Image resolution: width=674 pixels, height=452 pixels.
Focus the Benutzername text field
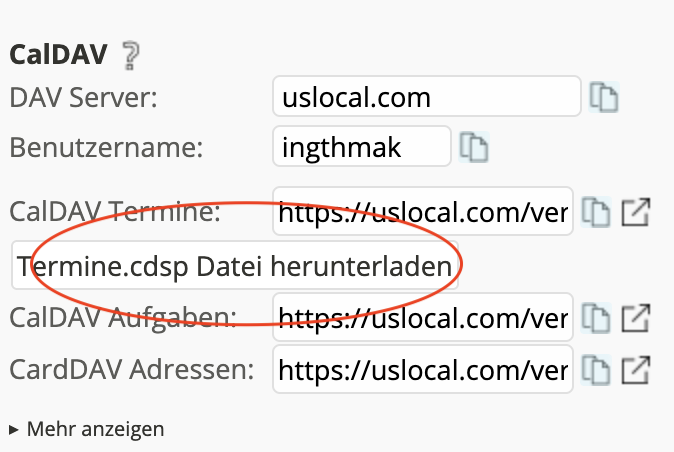(x=361, y=147)
